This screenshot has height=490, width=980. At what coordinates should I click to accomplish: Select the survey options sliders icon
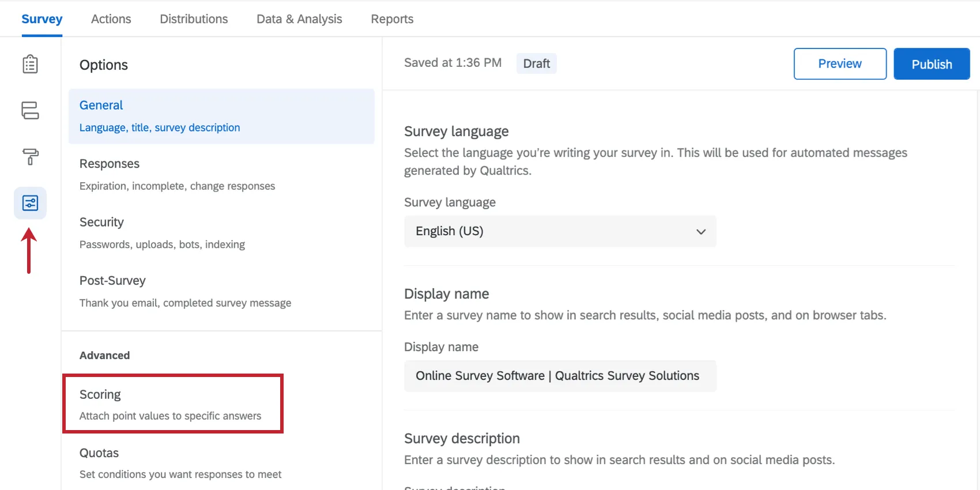30,203
